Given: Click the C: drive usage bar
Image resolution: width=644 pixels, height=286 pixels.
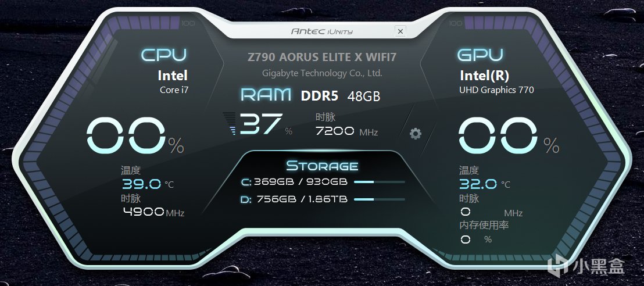Looking at the screenshot, I should point(379,181).
